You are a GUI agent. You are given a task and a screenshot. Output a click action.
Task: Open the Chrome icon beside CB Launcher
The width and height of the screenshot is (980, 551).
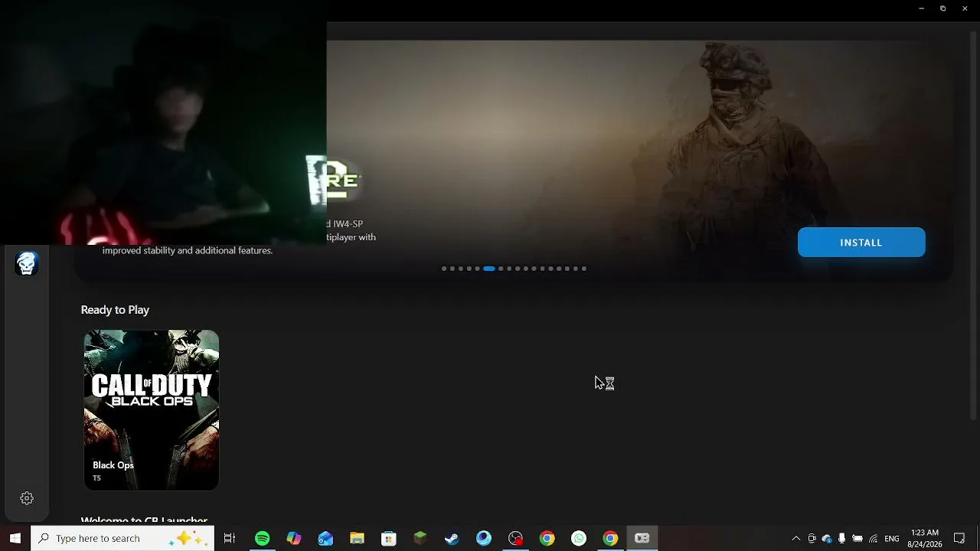610,538
